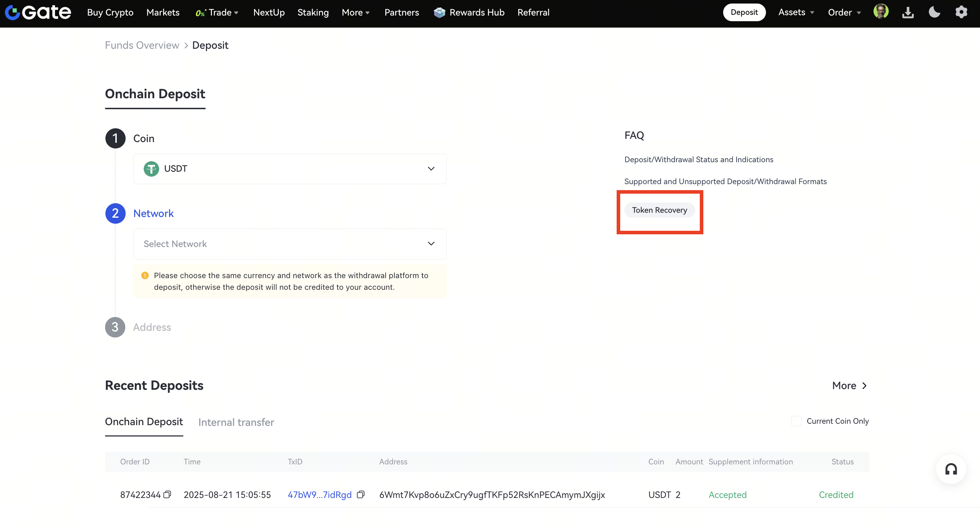
Task: Open the download app icon
Action: coord(908,12)
